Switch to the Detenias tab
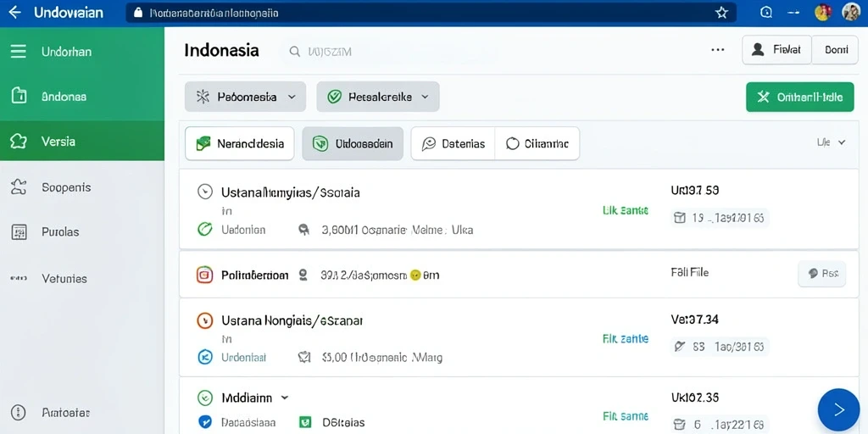This screenshot has height=434, width=868. point(453,144)
